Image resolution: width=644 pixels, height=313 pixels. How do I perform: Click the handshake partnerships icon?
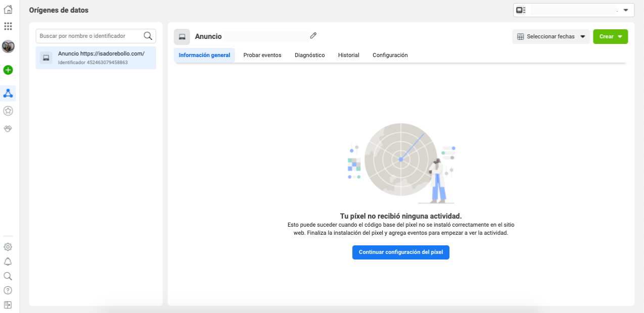[x=8, y=129]
